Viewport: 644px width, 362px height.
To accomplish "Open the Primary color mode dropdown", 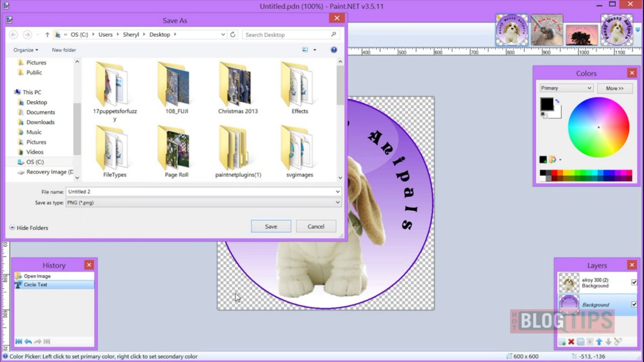I will click(x=567, y=88).
